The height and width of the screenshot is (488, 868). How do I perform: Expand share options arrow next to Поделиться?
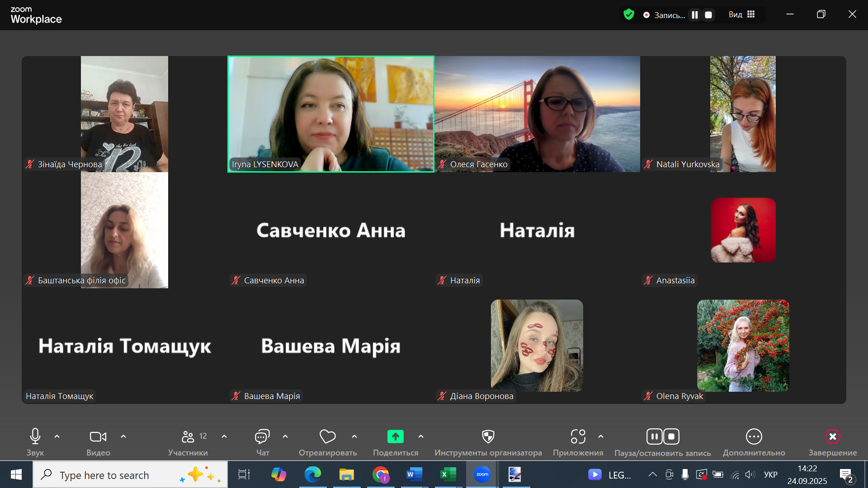pos(421,436)
